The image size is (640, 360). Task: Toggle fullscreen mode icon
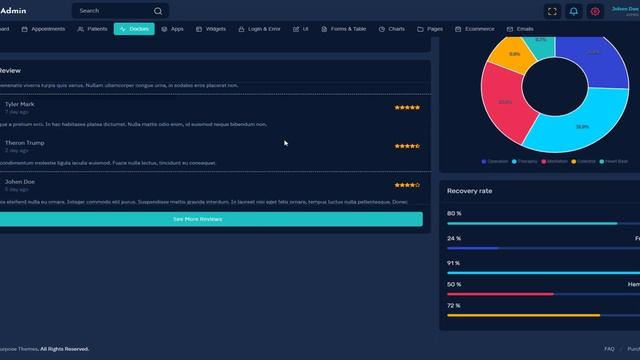tap(552, 11)
